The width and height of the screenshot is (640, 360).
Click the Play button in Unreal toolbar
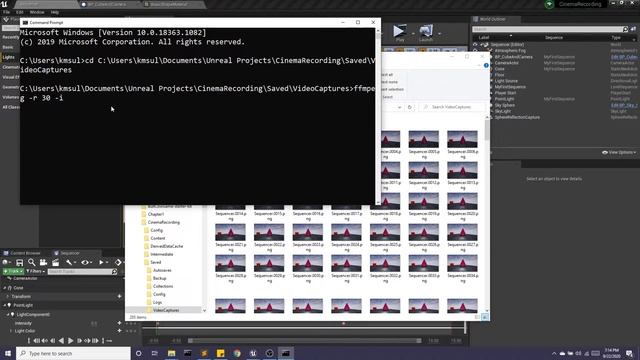tap(400, 33)
